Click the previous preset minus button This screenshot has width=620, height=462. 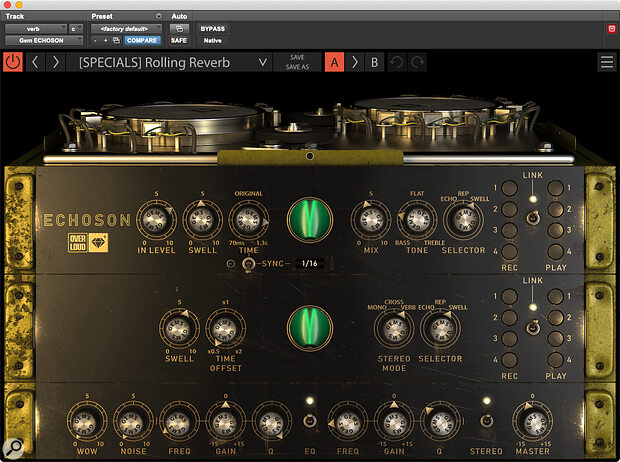pos(95,40)
